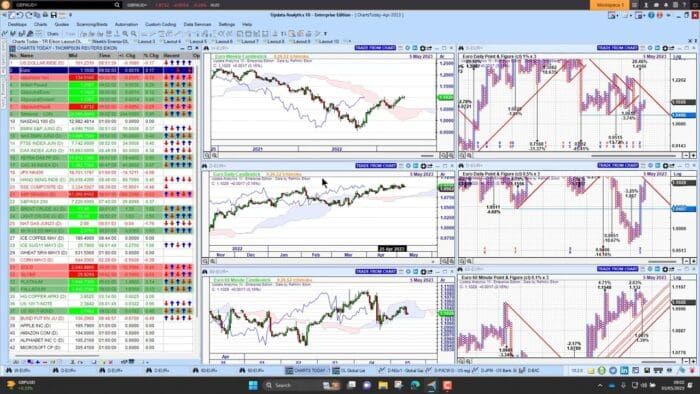Open the Scanning/Alerts menu
Screen dimensions: 700x394
(x=92, y=25)
